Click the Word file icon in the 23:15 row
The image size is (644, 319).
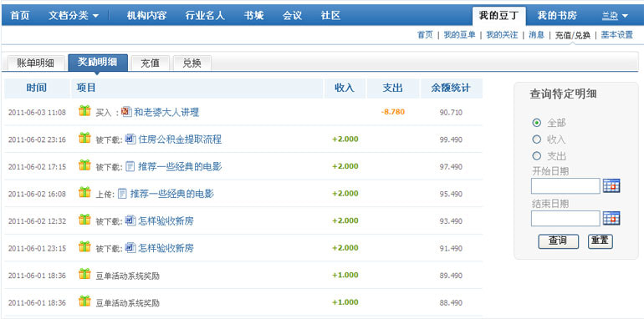pyautogui.click(x=130, y=248)
